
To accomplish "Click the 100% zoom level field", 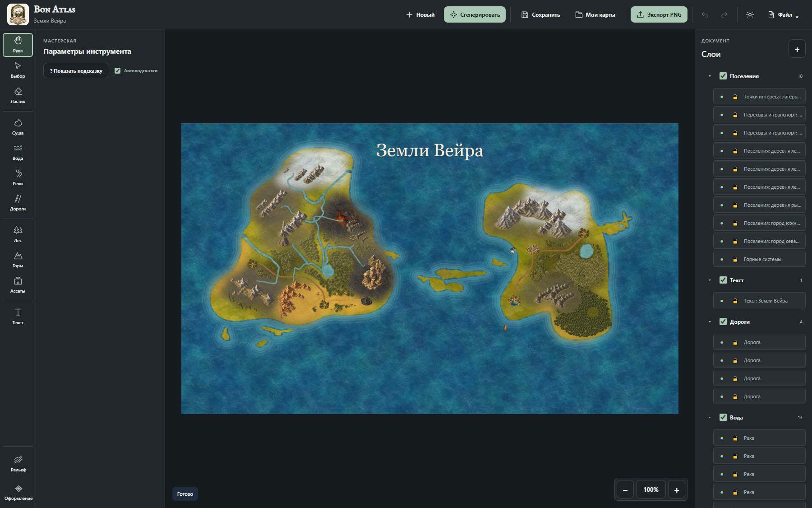I will [x=651, y=489].
